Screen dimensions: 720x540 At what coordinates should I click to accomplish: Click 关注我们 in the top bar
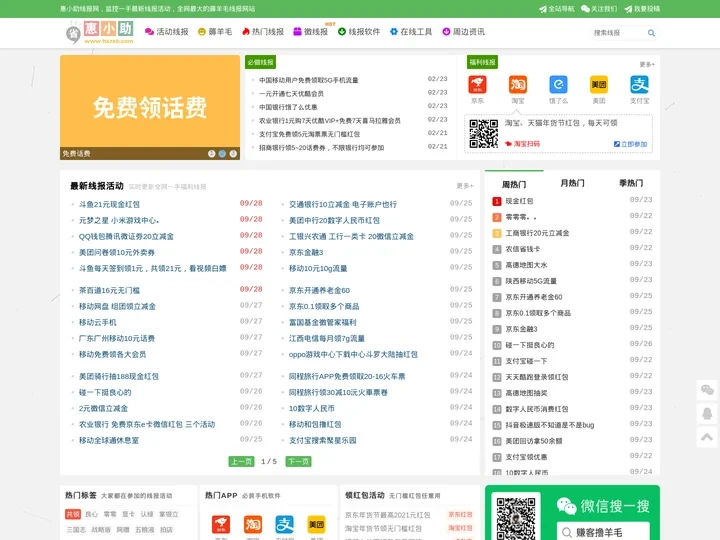(x=599, y=9)
